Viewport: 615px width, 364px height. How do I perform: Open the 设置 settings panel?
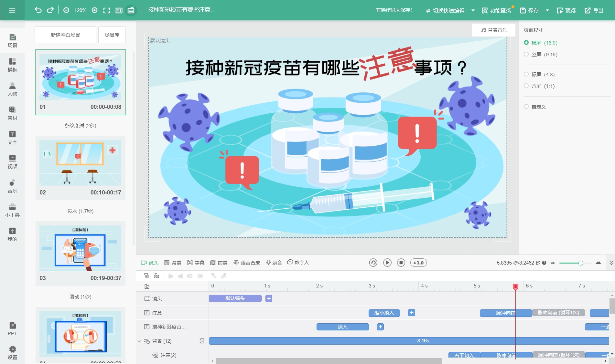pyautogui.click(x=12, y=353)
